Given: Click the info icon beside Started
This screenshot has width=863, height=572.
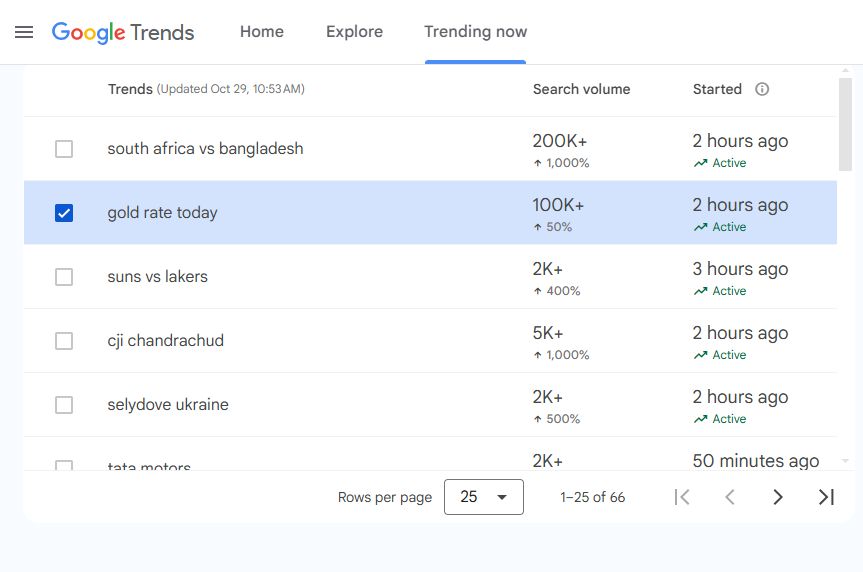Looking at the screenshot, I should [x=762, y=89].
